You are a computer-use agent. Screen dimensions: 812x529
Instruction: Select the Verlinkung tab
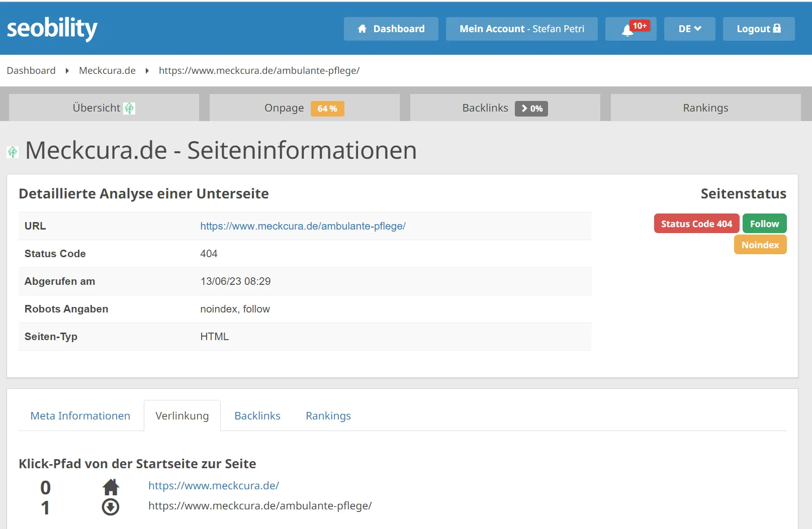click(x=182, y=415)
